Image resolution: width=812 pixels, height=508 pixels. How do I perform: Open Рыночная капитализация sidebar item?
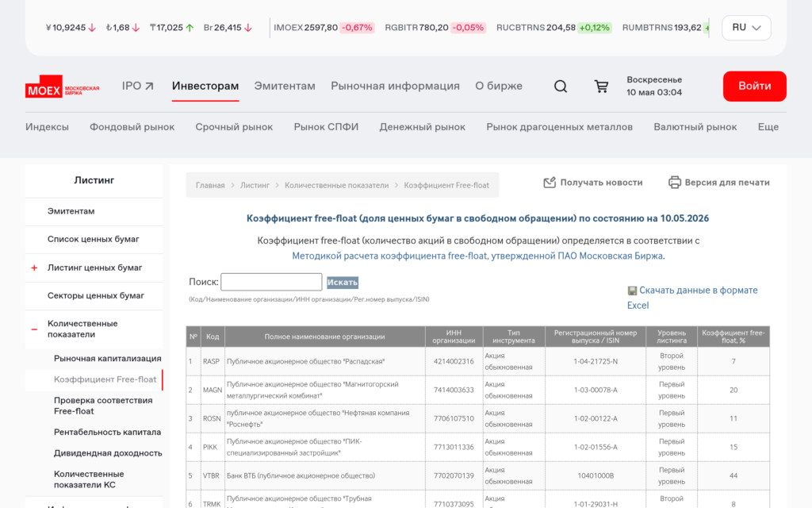pos(108,359)
